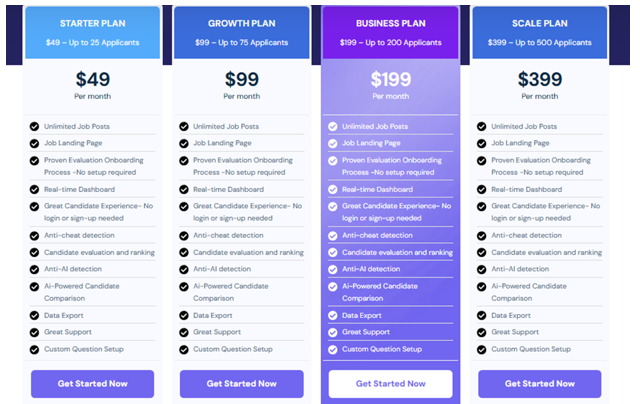This screenshot has height=404, width=640.
Task: Click checkmark icon next to Great Support in Scale Plan
Action: click(x=482, y=333)
